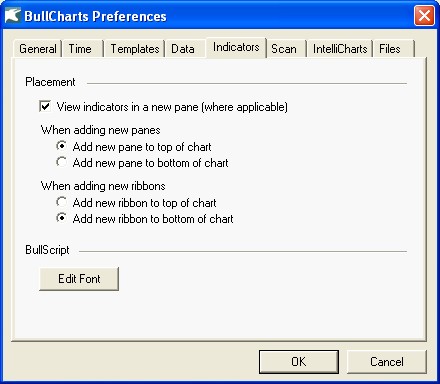Screen dimensions: 440x384
Task: Confirm preferences with the OK button
Action: pos(299,362)
